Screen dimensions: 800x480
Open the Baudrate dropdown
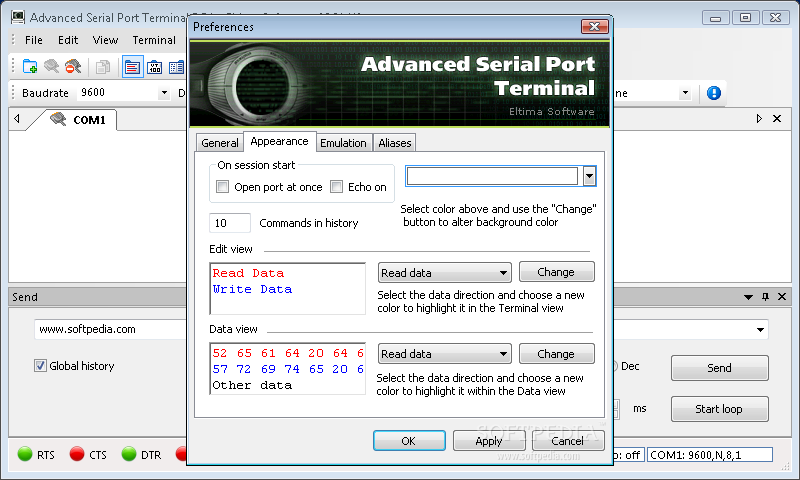164,93
